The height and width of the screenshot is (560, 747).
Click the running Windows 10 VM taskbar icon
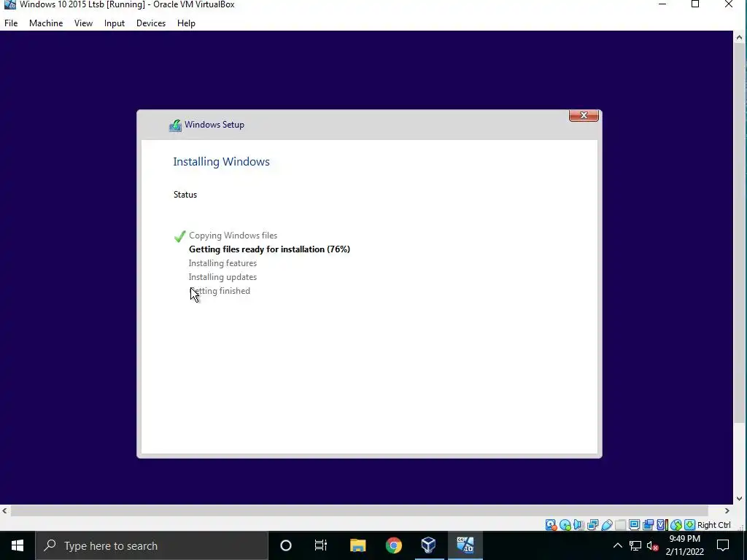coord(465,545)
